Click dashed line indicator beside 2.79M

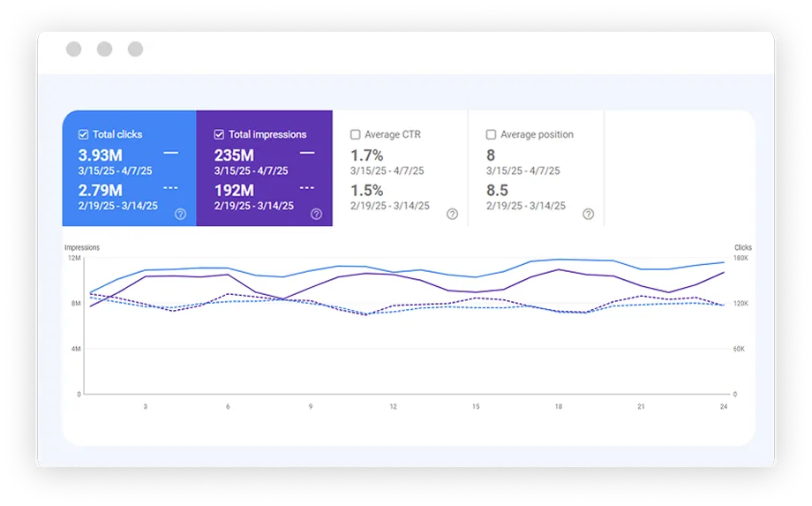click(170, 188)
